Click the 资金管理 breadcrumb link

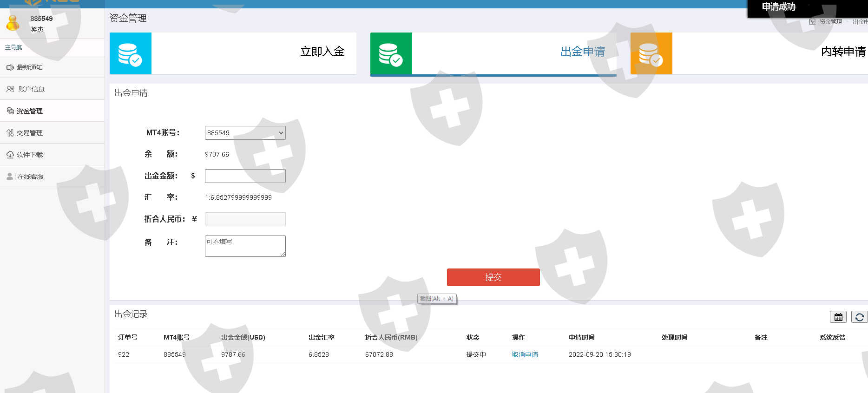coord(830,22)
